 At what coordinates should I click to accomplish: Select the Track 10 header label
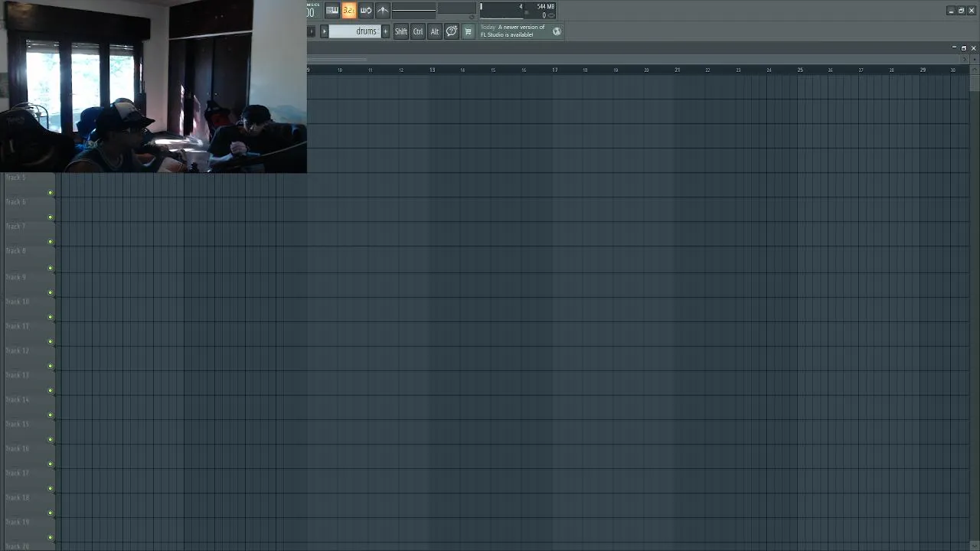click(x=17, y=302)
